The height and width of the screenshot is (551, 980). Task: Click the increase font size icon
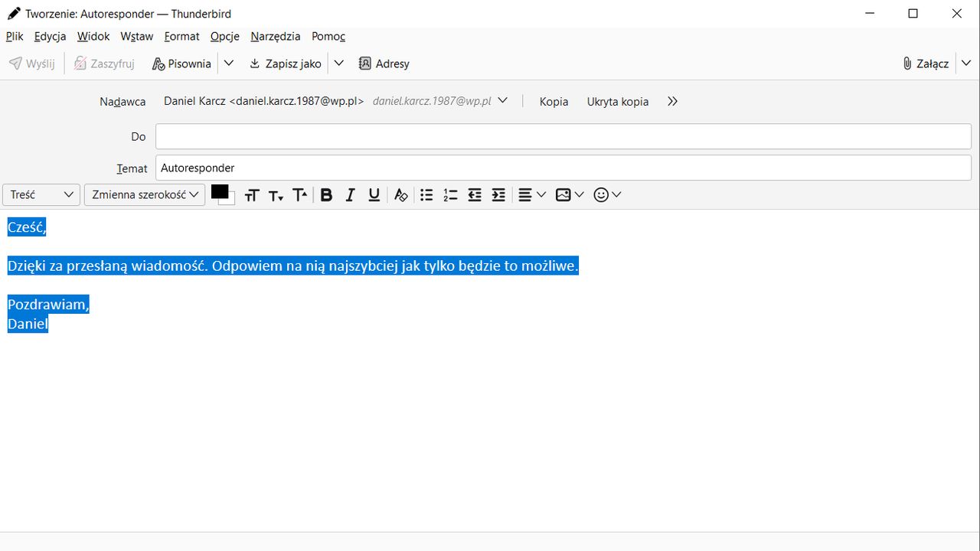coord(300,195)
